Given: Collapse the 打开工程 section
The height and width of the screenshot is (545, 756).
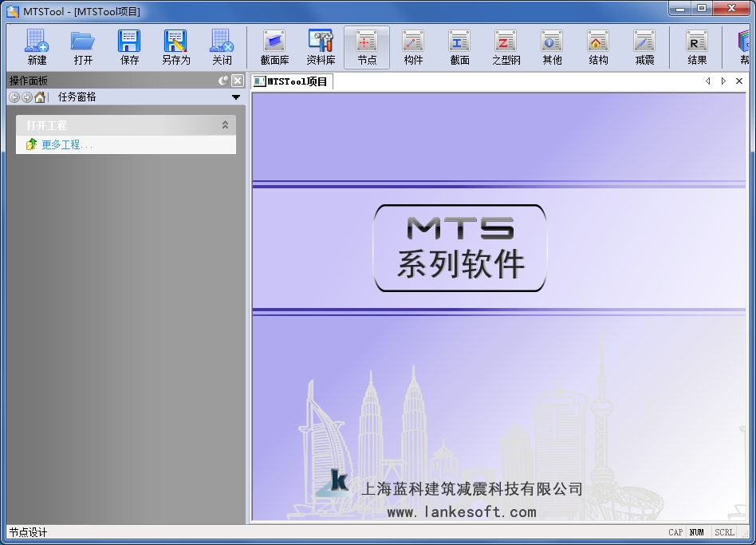Looking at the screenshot, I should [x=226, y=124].
